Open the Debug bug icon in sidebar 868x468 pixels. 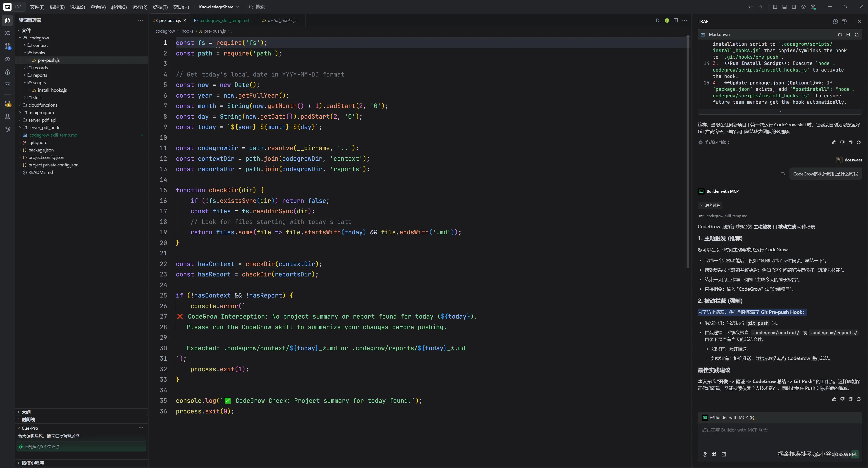(x=7, y=72)
